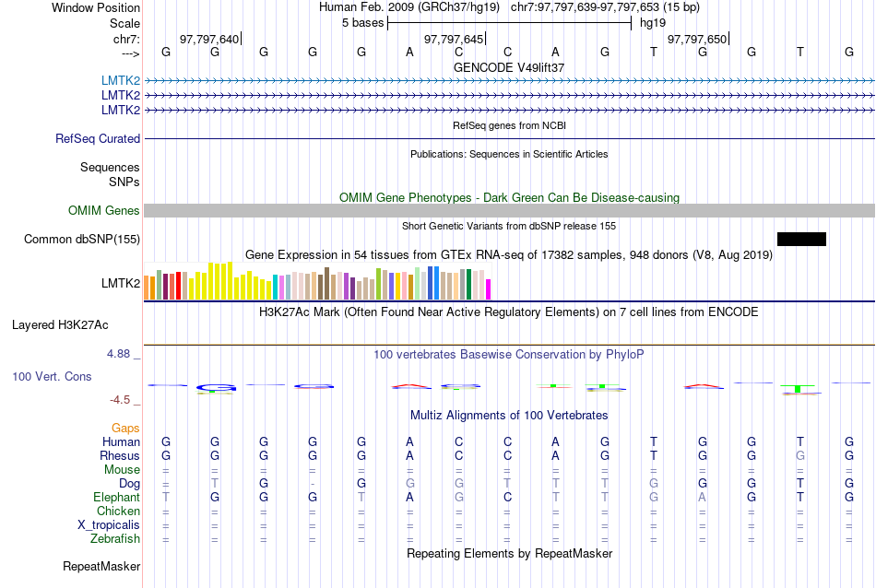This screenshot has width=876, height=588.
Task: Click the Basewise Conservation by PhyloP title
Action: [509, 355]
